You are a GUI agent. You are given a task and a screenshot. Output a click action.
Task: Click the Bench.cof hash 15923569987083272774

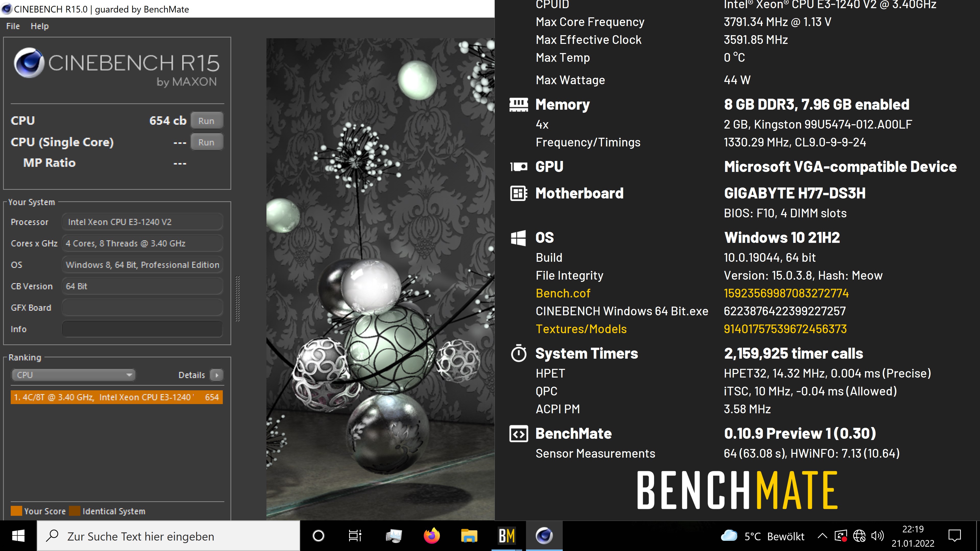786,293
